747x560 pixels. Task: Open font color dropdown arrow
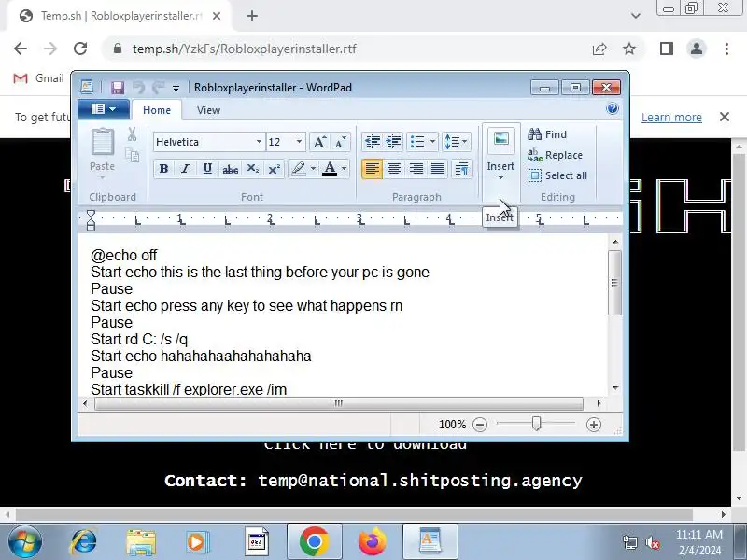[x=345, y=169]
